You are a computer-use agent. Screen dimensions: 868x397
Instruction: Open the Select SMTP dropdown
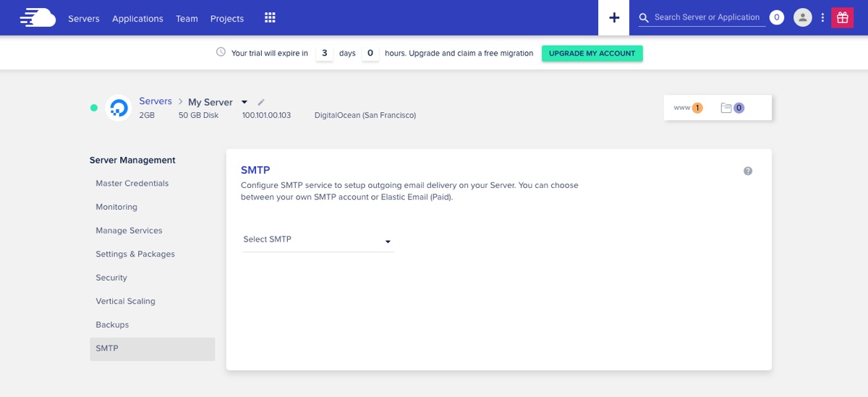click(318, 240)
